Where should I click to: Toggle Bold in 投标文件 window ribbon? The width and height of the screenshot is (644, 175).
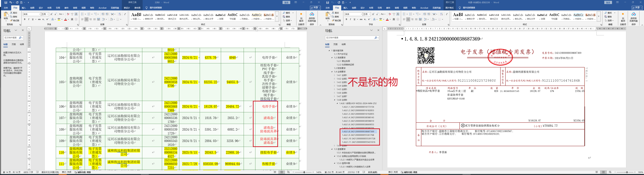pyautogui.click(x=346, y=19)
